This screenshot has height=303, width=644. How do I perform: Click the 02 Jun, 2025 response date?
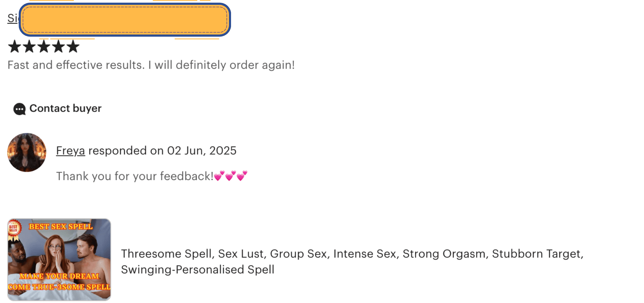coord(202,151)
